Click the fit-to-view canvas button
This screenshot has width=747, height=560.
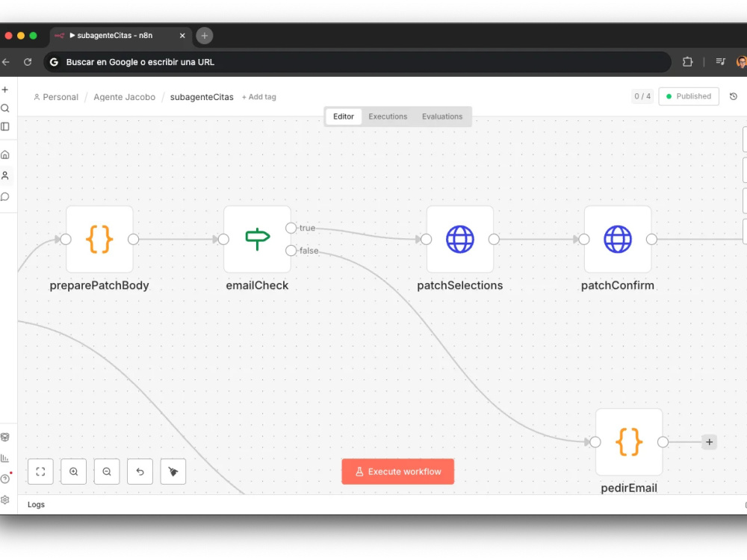tap(40, 471)
